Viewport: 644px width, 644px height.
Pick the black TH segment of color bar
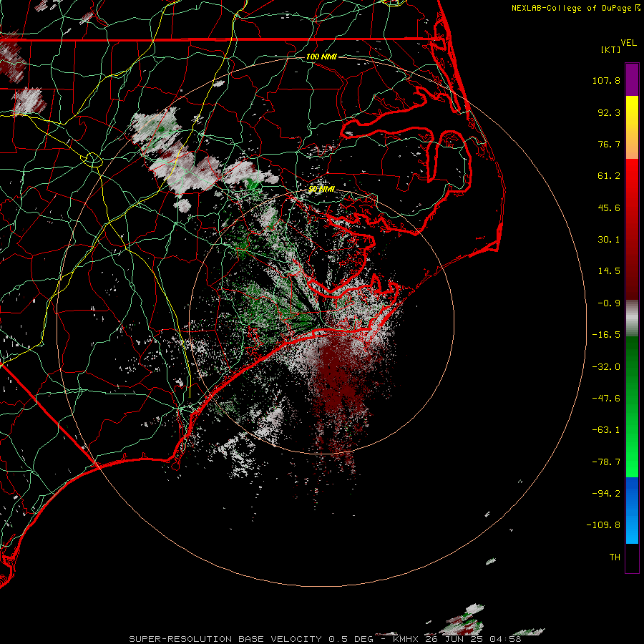click(x=632, y=557)
